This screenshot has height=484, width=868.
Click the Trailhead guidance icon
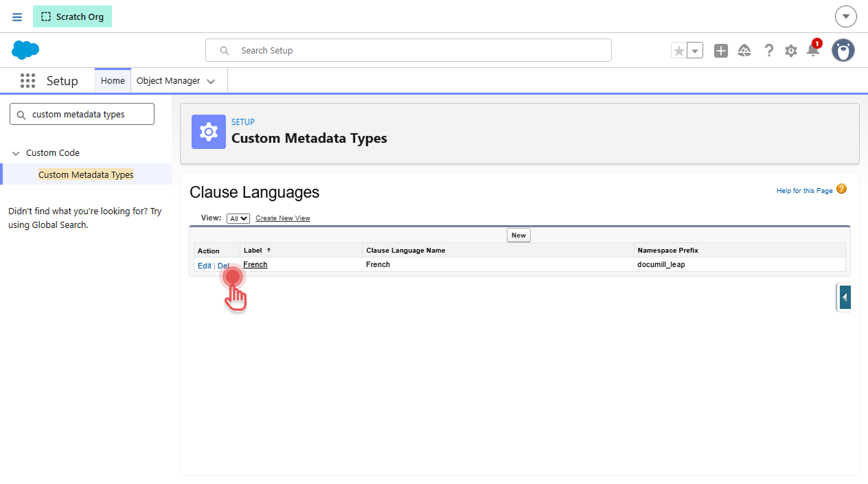744,51
